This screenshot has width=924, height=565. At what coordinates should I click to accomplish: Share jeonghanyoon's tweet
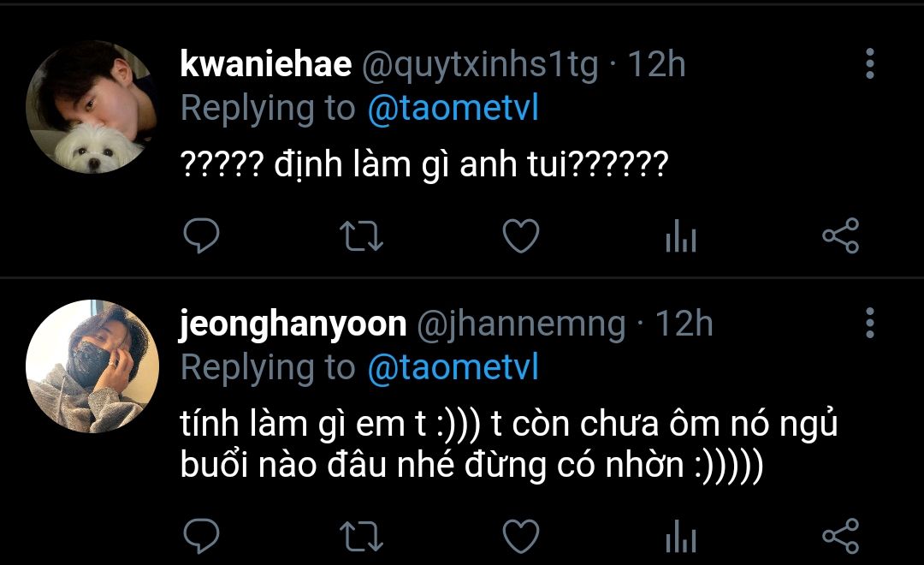(x=840, y=537)
